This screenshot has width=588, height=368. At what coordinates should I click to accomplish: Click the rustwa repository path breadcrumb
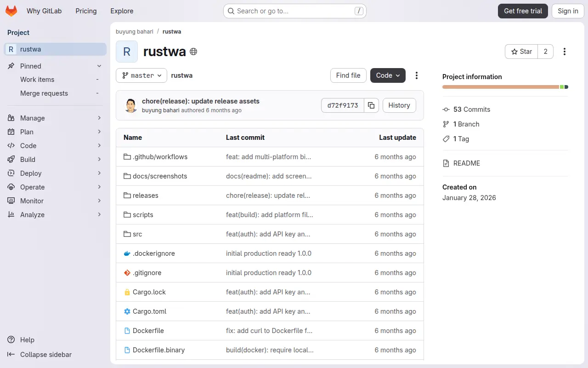point(182,75)
